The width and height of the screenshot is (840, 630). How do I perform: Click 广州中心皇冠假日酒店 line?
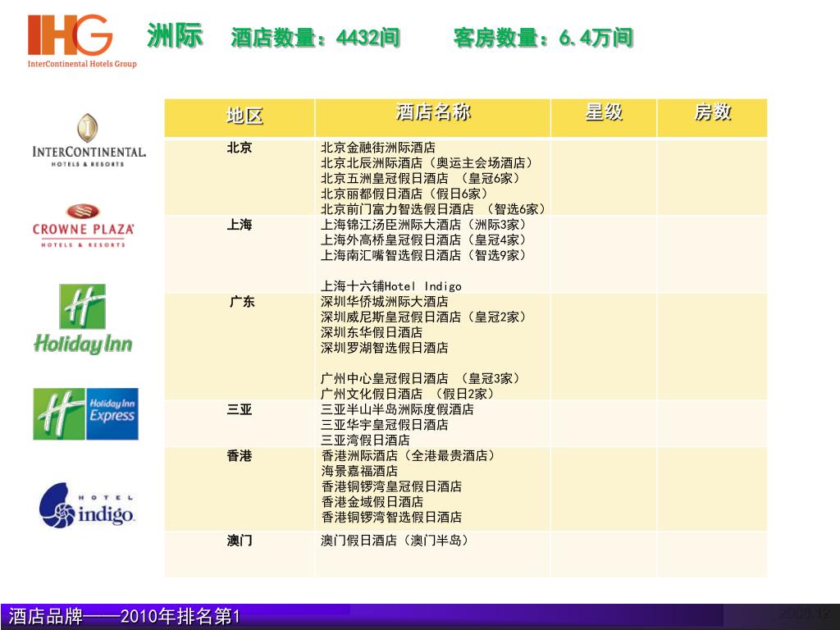pyautogui.click(x=421, y=379)
